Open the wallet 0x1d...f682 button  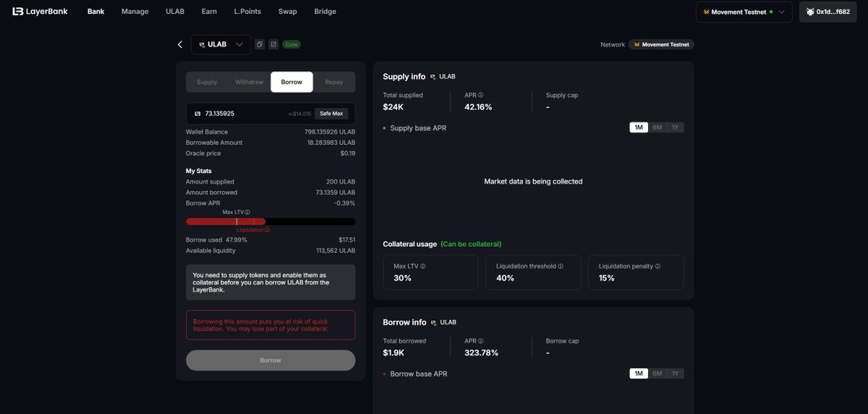(x=827, y=12)
